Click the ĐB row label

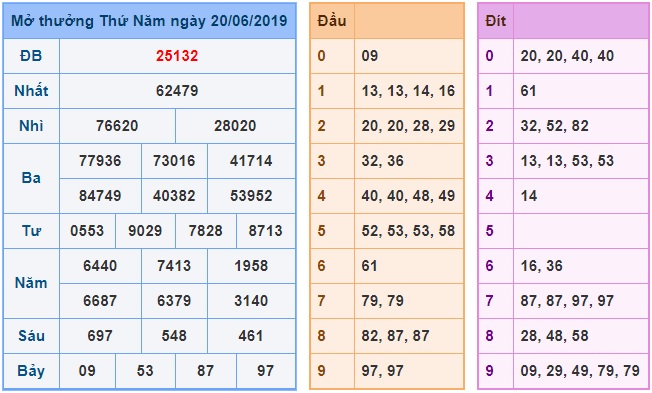tap(31, 56)
